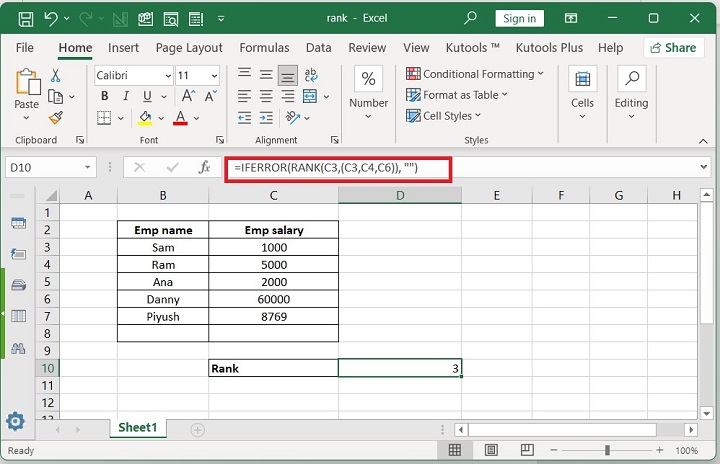Click the Format Painter brush icon
Screen dimensions: 720x464
point(55,117)
